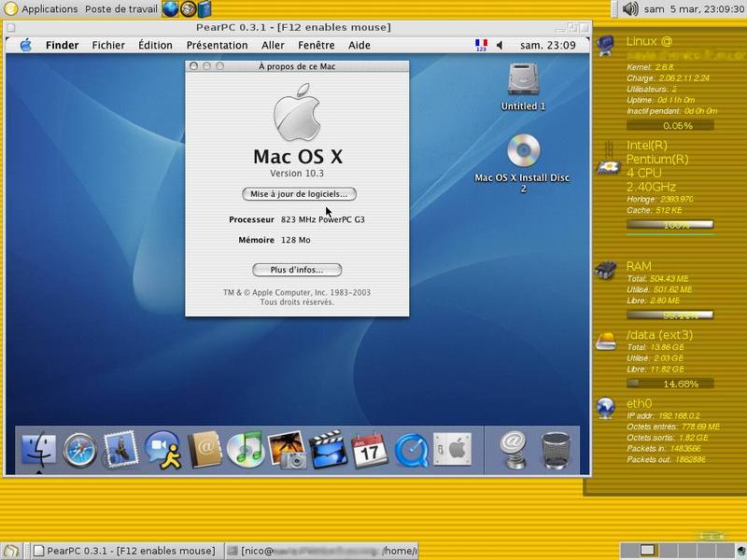This screenshot has width=747, height=560.
Task: Open the Trash in the Dock
Action: 556,451
